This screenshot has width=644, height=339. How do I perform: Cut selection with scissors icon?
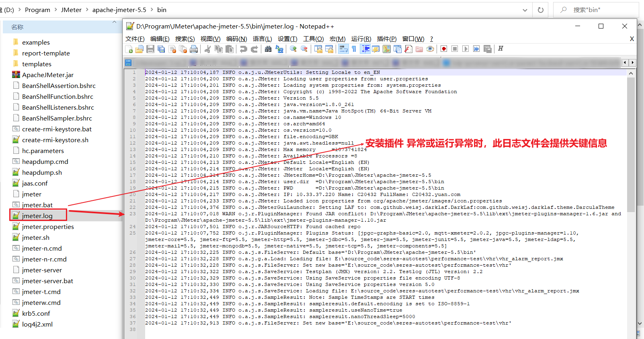click(207, 49)
